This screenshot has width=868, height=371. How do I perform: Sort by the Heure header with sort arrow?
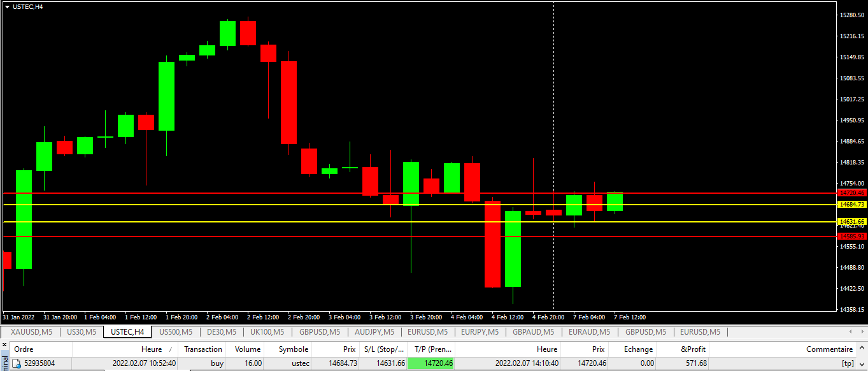pyautogui.click(x=126, y=349)
